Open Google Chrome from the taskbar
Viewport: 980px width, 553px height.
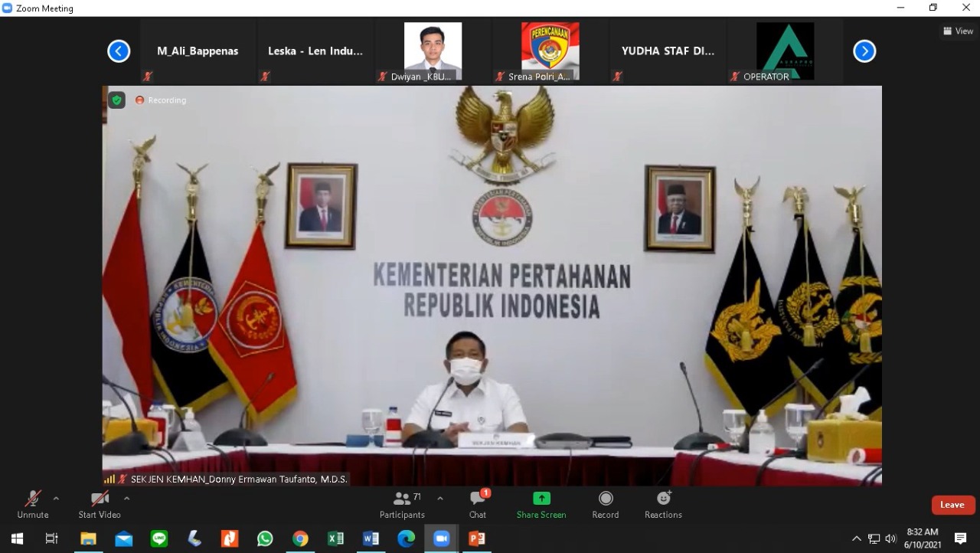pyautogui.click(x=300, y=538)
